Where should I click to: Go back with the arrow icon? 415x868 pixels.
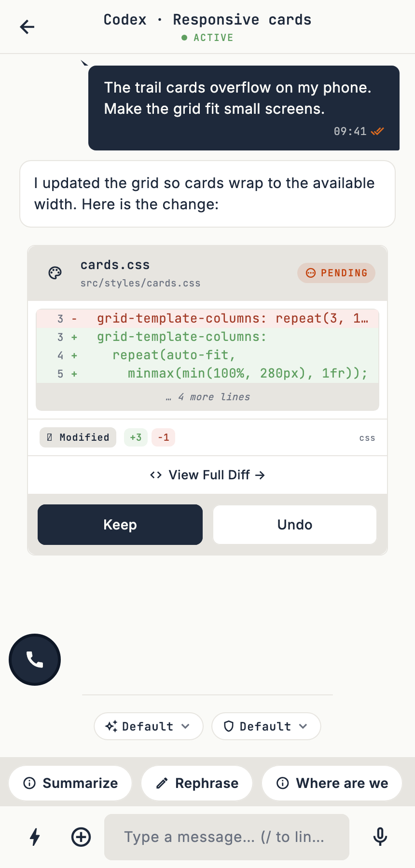(27, 27)
